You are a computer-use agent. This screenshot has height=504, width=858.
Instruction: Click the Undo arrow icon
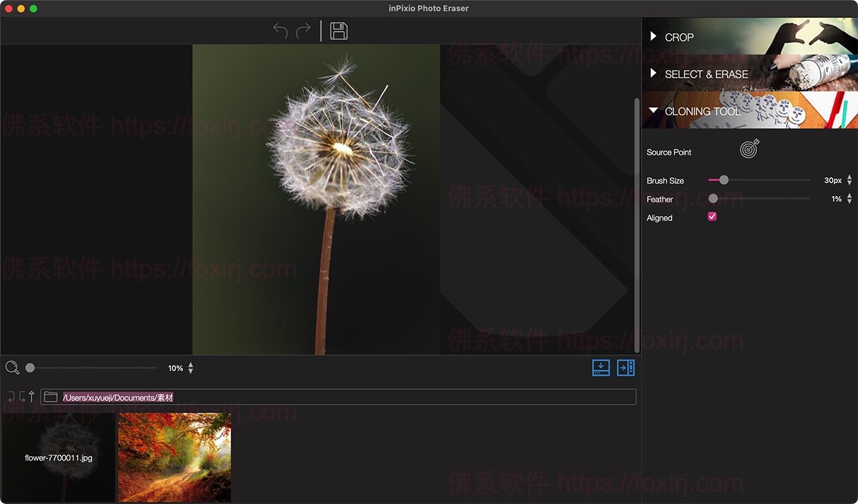coord(279,30)
